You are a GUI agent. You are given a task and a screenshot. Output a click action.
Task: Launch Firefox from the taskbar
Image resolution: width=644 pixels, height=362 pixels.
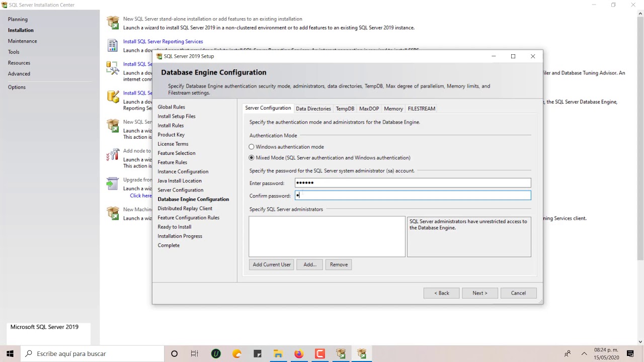(x=299, y=353)
